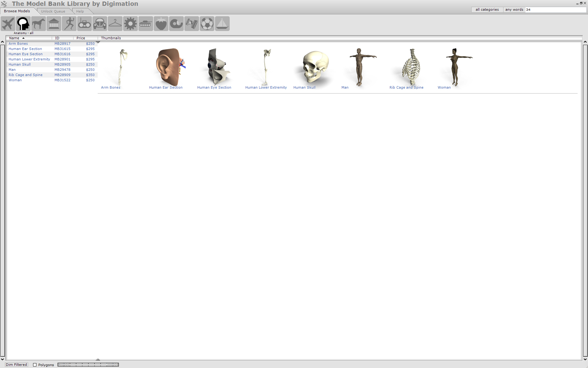
Task: Select the Human Skull thumbnail
Action: pos(315,67)
